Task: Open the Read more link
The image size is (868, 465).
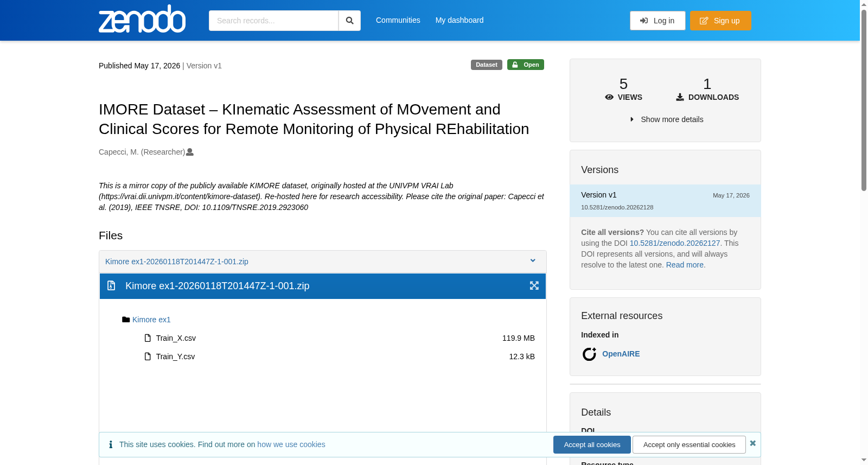Action: coord(685,265)
